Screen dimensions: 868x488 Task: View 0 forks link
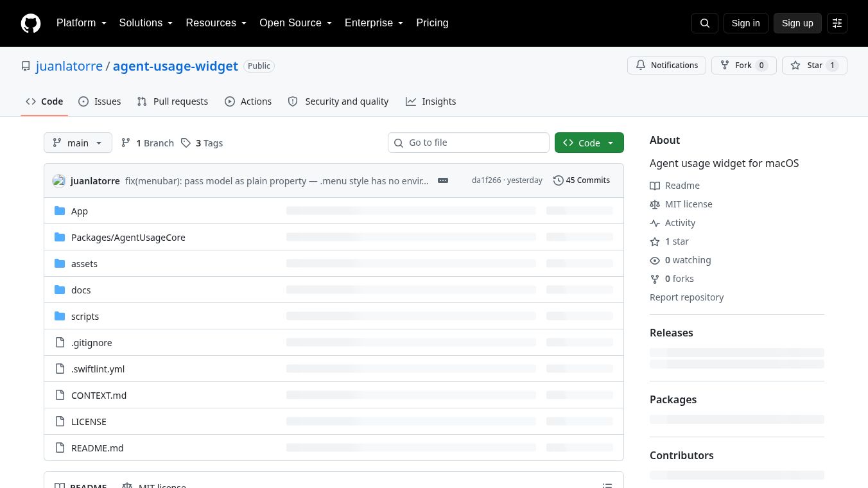click(672, 279)
